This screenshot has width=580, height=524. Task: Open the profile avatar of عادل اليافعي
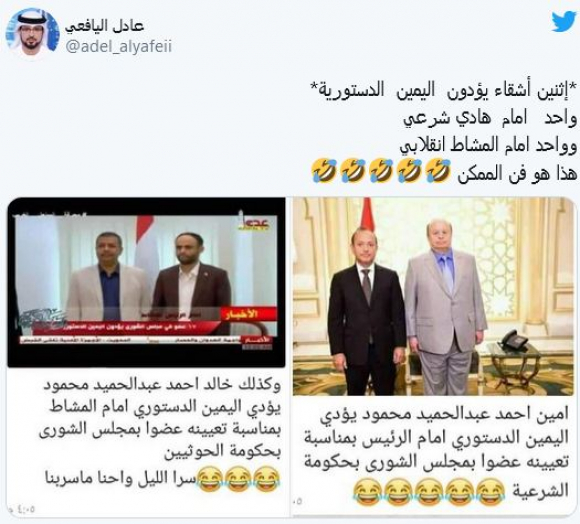[x=33, y=34]
